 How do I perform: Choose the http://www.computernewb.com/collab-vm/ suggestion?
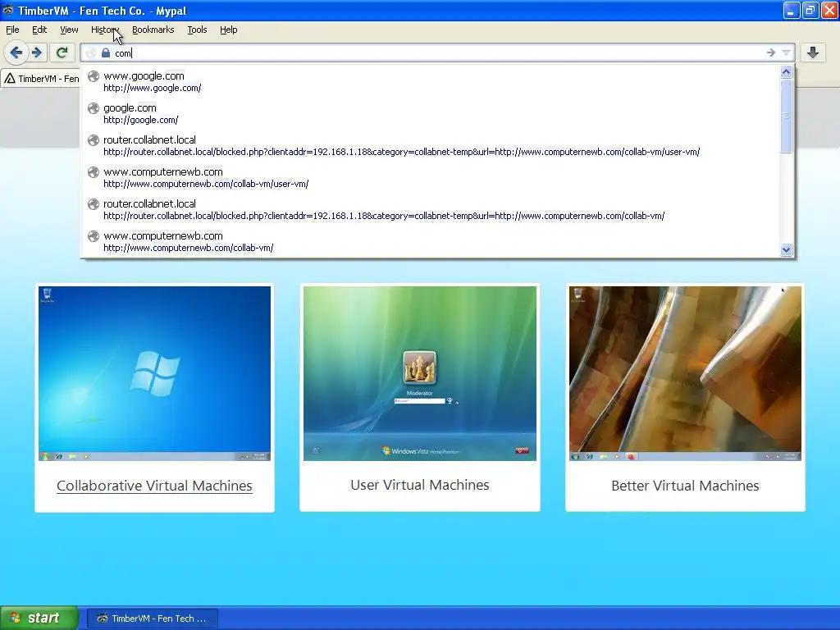[x=431, y=242]
